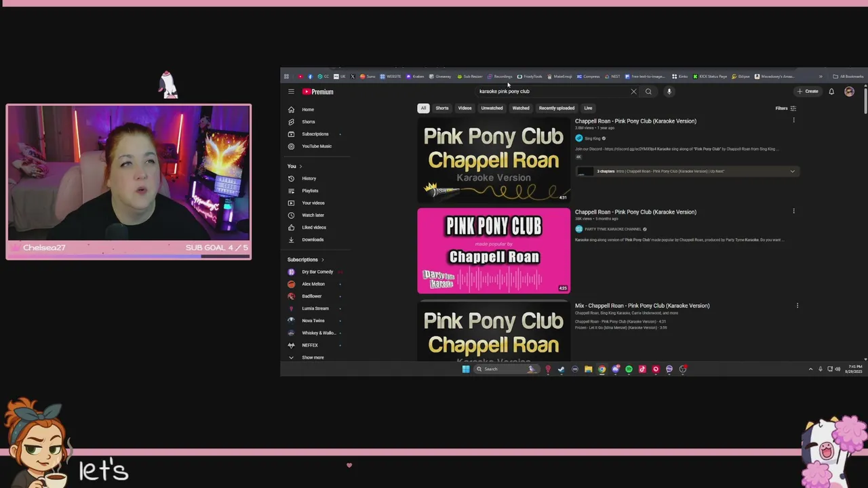
Task: Clear the search text with X
Action: [x=633, y=91]
